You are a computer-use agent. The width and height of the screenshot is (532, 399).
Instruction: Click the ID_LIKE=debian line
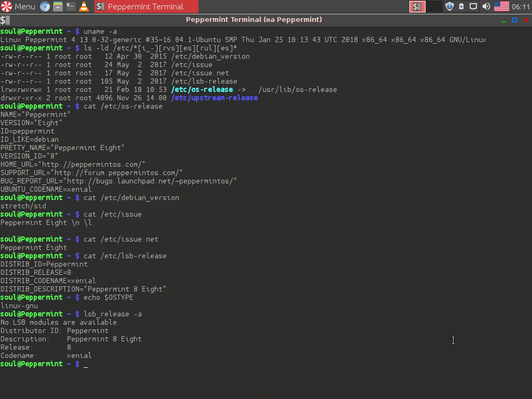tap(30, 139)
